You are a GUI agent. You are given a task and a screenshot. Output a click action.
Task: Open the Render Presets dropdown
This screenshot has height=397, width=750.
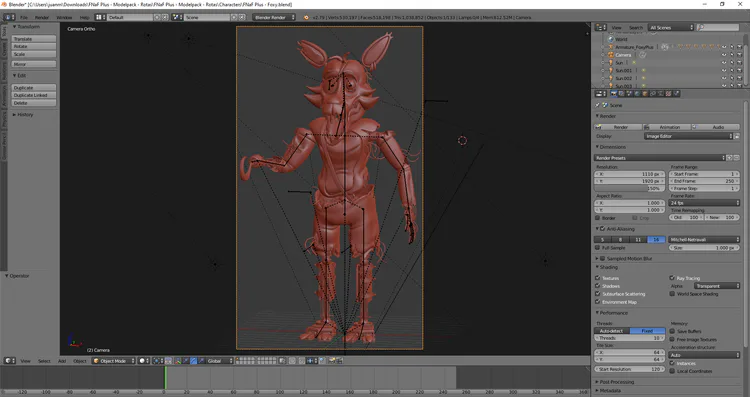660,158
